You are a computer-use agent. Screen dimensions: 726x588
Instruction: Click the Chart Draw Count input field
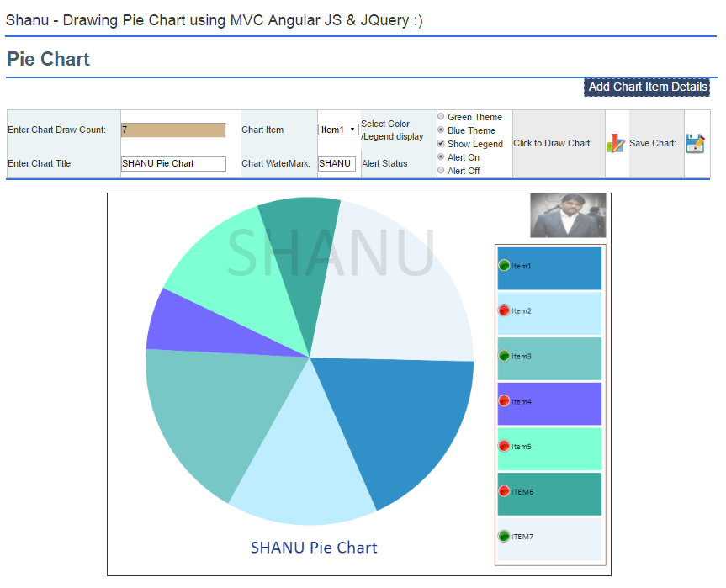pyautogui.click(x=173, y=130)
